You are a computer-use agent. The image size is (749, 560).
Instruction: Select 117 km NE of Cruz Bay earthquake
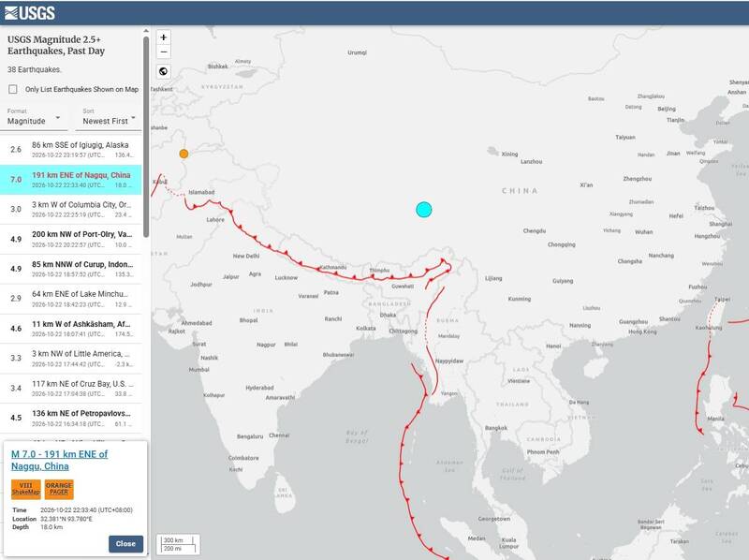click(x=71, y=389)
